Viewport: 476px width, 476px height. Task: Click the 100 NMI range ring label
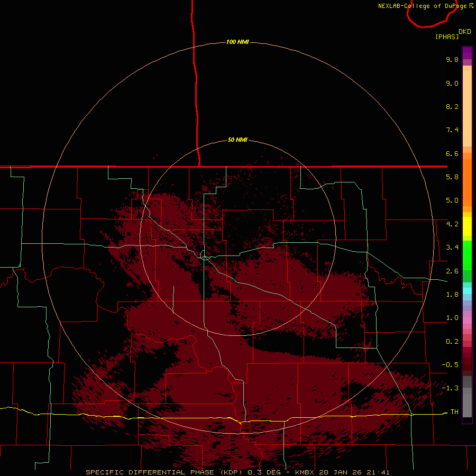237,42
